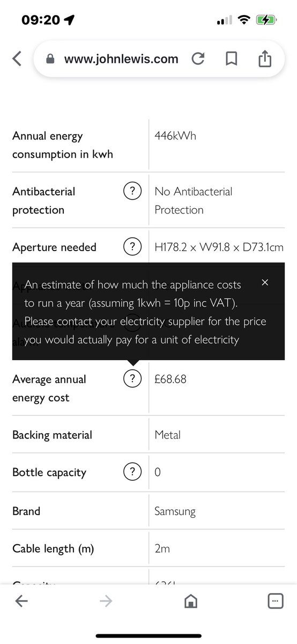The height and width of the screenshot is (644, 297).
Task: Tap the browser back chevron
Action: pos(17,59)
